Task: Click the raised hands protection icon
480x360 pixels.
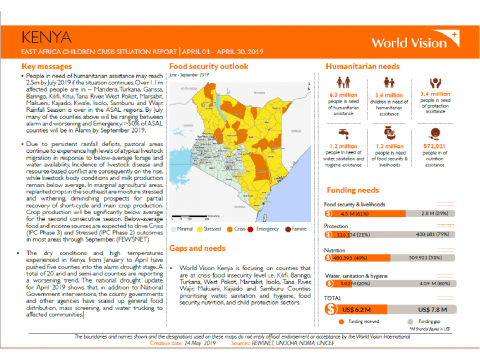Action: coord(435,83)
